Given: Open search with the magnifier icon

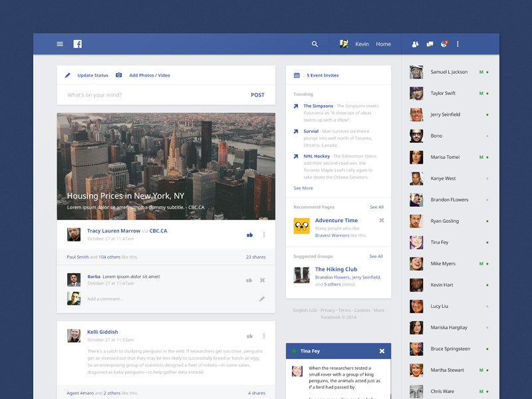Looking at the screenshot, I should 315,43.
